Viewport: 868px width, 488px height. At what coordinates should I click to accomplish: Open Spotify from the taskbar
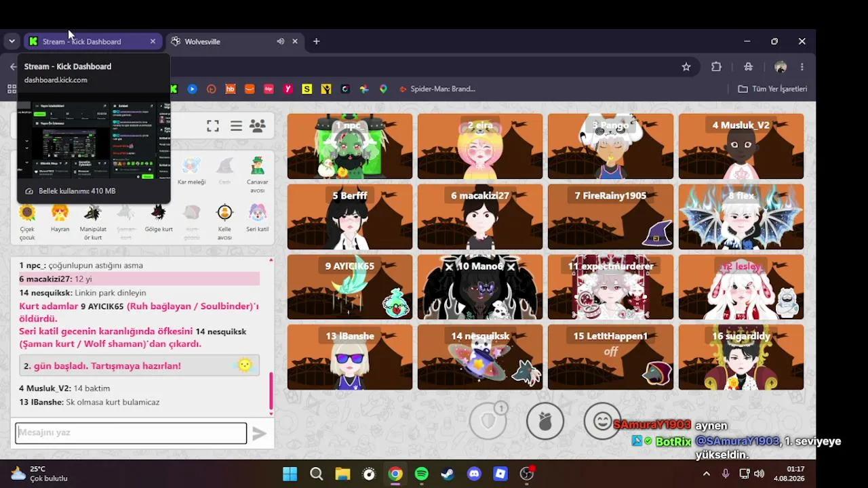point(422,474)
